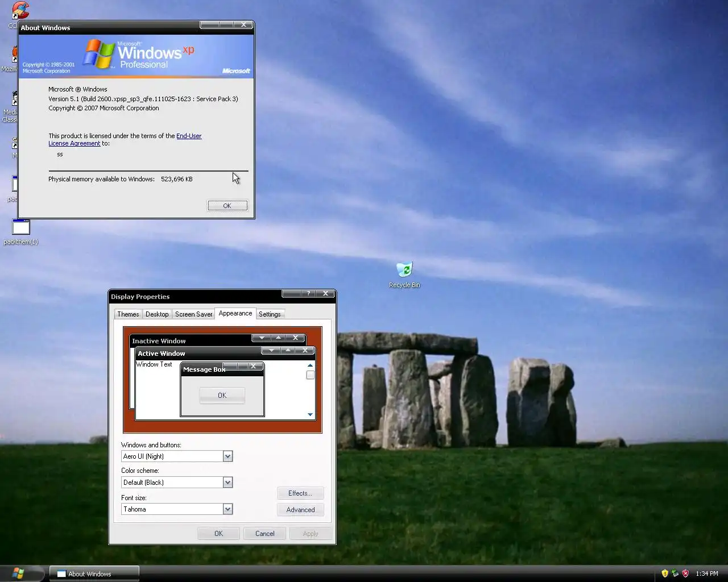Click the Display Properties title bar text
The image size is (728, 582).
140,297
